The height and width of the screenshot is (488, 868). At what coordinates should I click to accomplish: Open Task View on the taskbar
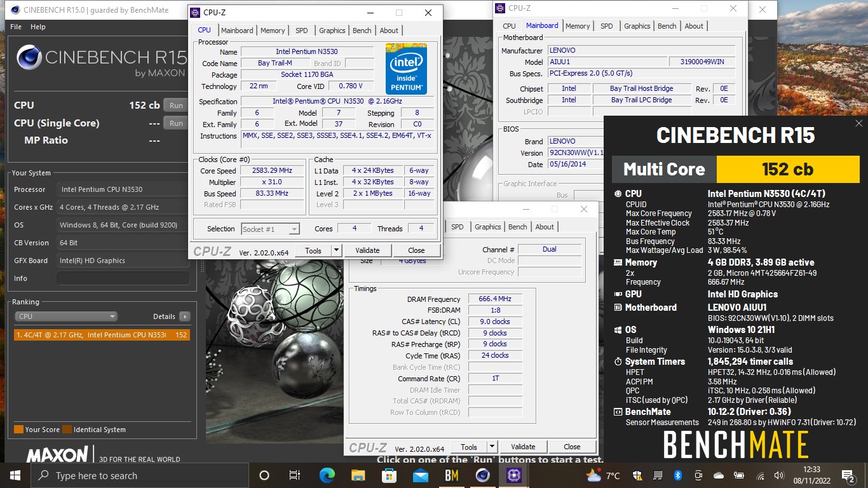pos(295,475)
